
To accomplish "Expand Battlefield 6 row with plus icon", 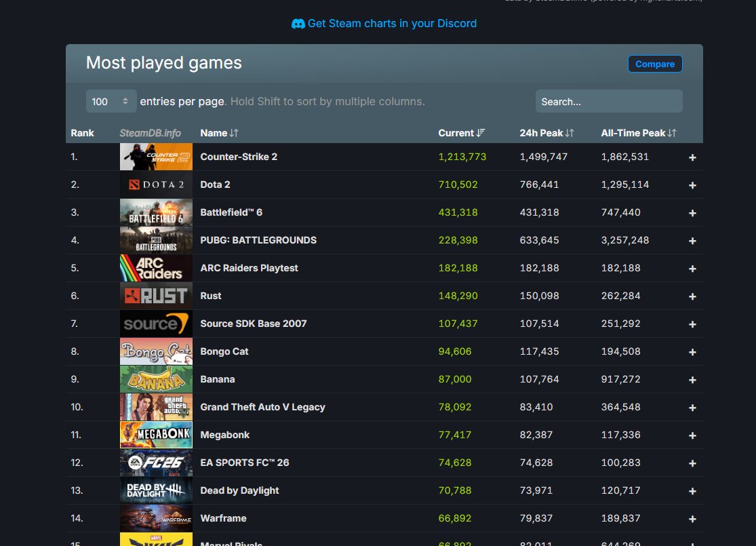I will point(692,213).
